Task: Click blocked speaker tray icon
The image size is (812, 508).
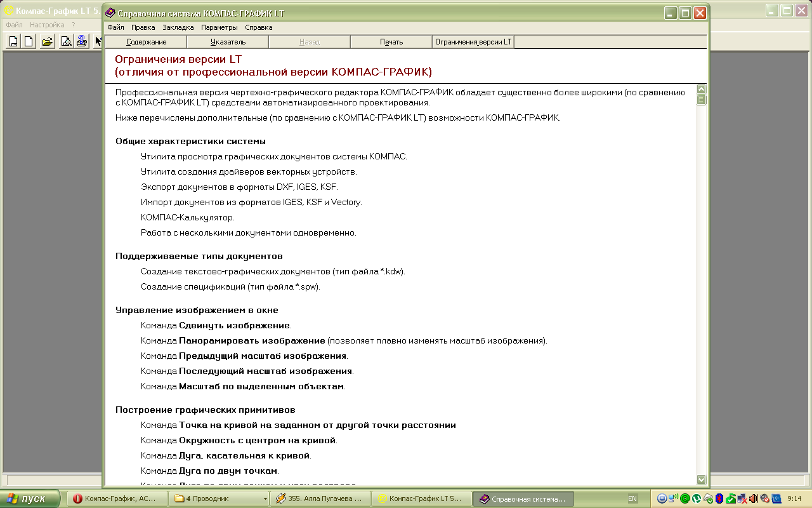Action: click(764, 498)
